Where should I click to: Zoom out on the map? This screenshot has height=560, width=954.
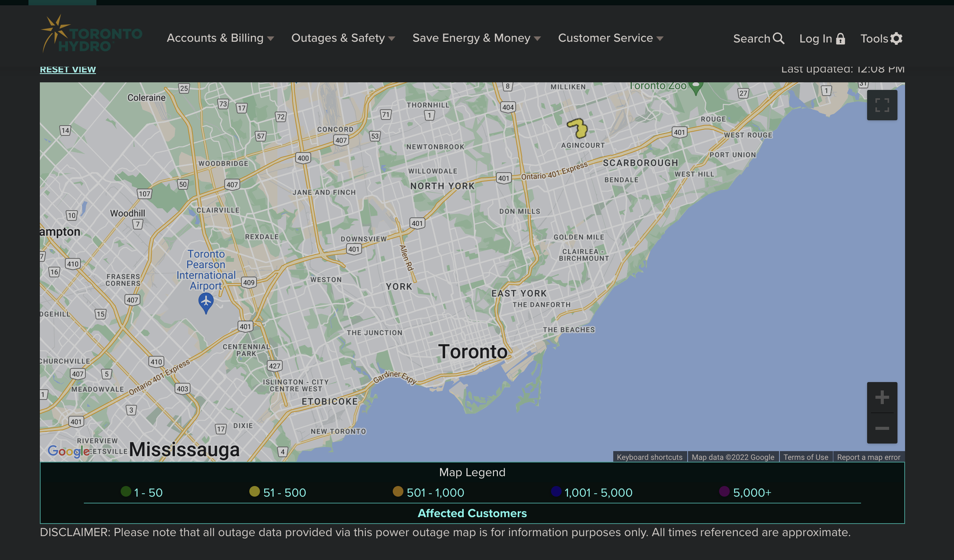pyautogui.click(x=882, y=428)
